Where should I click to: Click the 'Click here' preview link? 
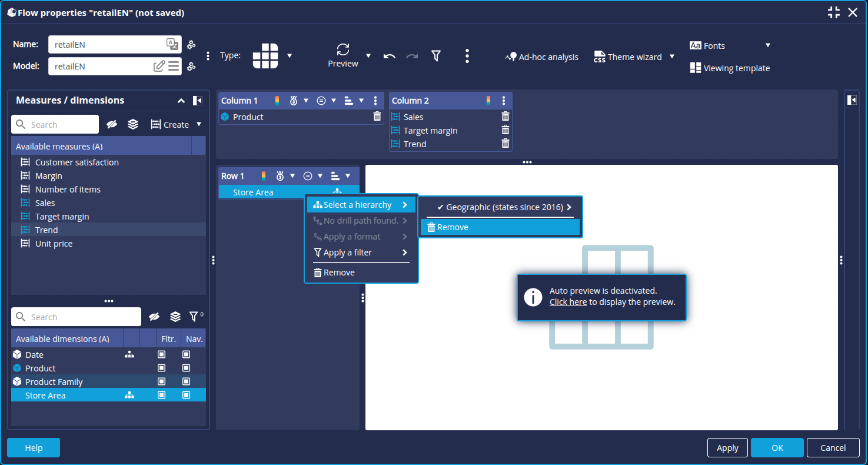568,302
